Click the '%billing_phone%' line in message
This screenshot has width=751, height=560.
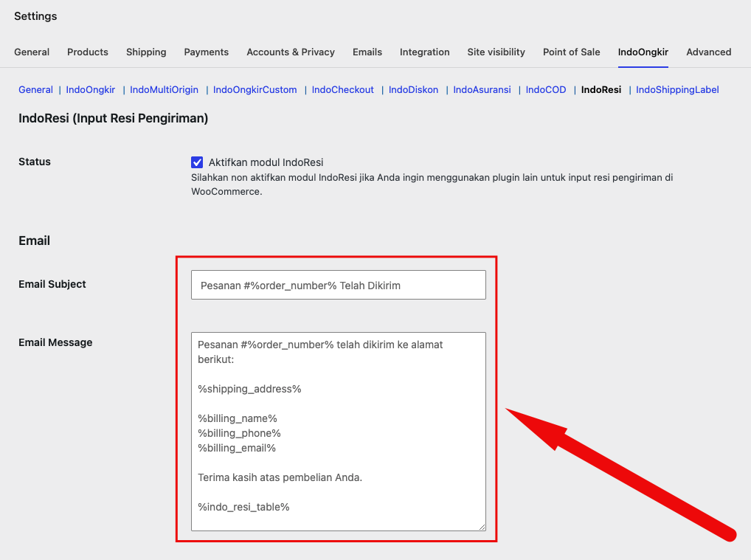[x=240, y=433]
